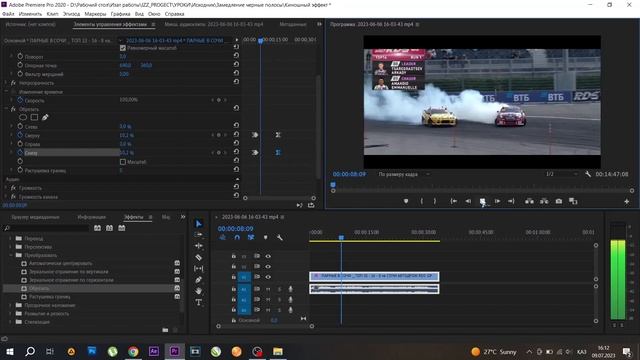This screenshot has width=640, height=360.
Task: Open Клип menu
Action: click(x=52, y=14)
